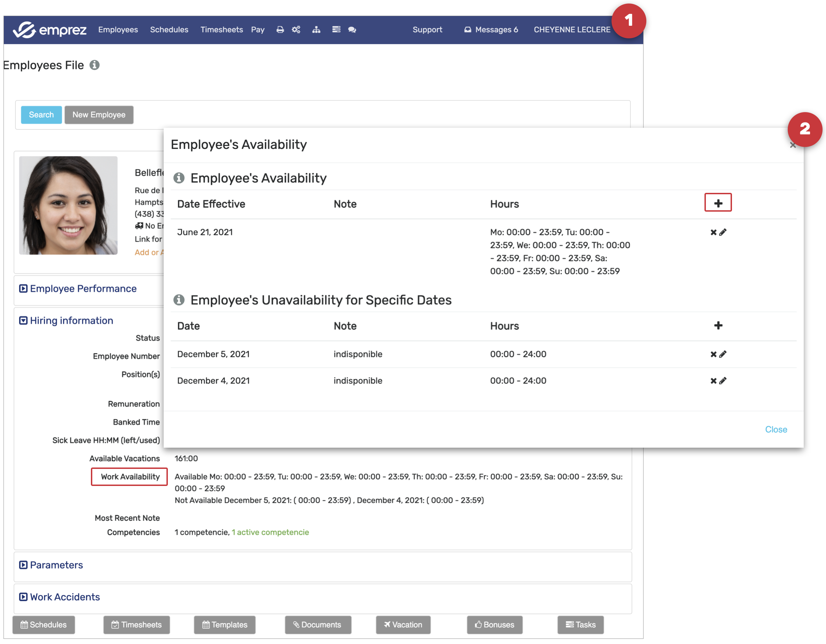Viewport: 826px width, 644px height.
Task: Click the Close link in dialog
Action: click(x=776, y=429)
